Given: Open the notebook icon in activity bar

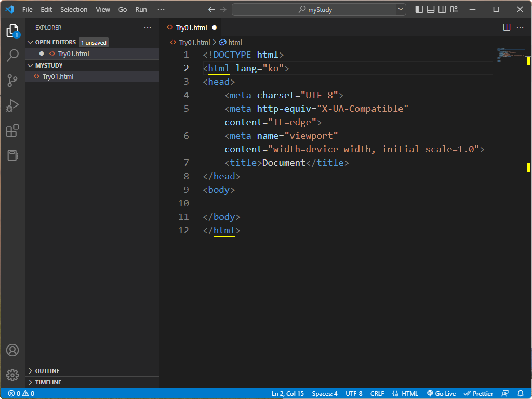Looking at the screenshot, I should coord(12,155).
